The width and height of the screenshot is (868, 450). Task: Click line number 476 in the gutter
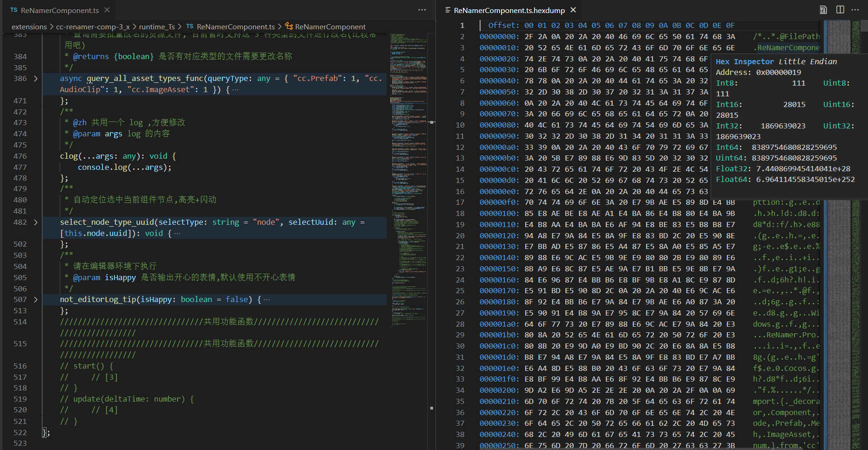[x=20, y=156]
